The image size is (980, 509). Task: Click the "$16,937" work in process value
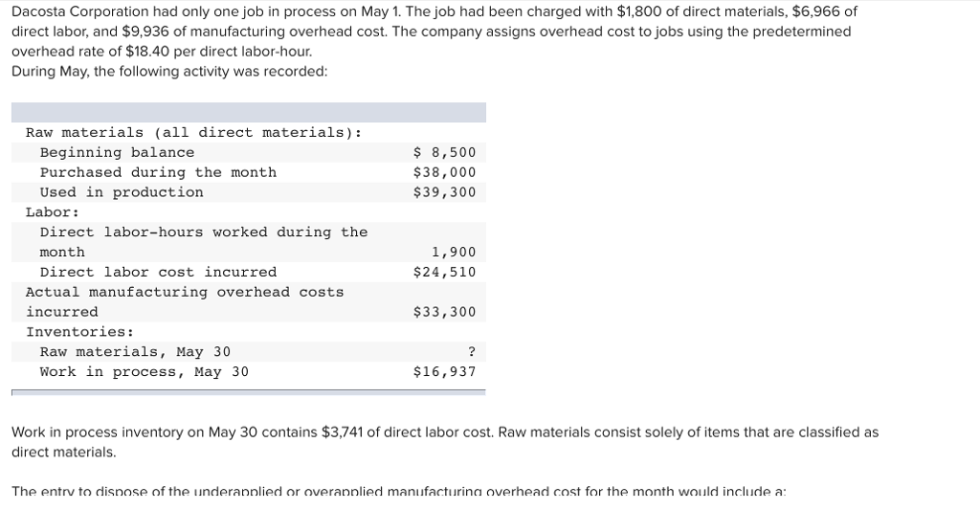pyautogui.click(x=444, y=372)
